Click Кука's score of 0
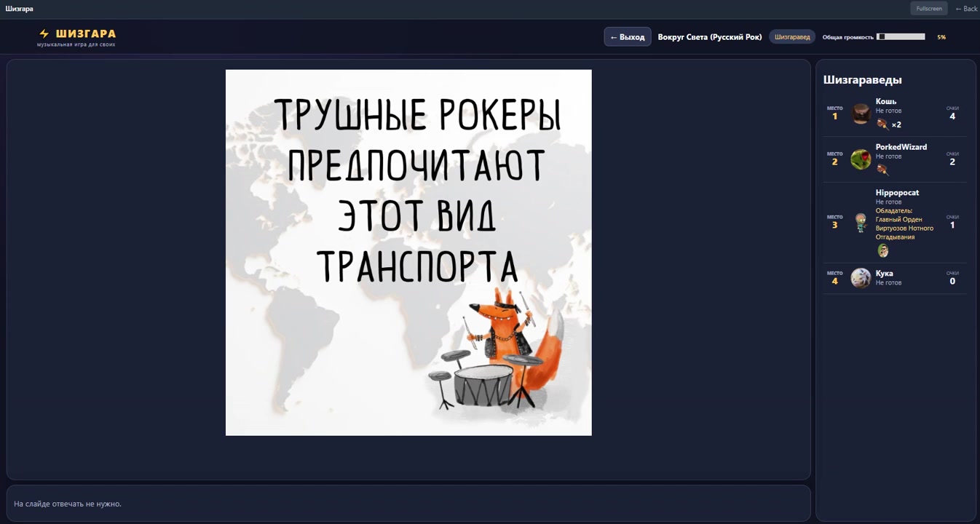 tap(952, 281)
